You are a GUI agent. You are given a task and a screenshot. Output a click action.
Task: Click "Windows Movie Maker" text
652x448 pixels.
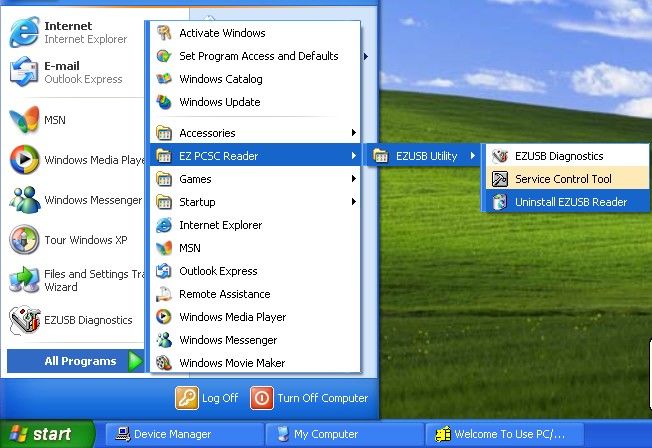232,363
